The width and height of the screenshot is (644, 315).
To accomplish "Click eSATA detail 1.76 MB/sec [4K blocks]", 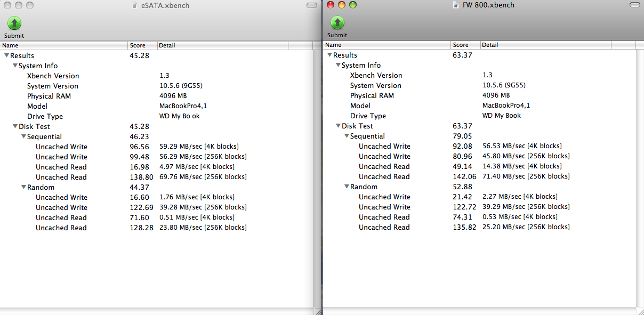I will (x=197, y=197).
